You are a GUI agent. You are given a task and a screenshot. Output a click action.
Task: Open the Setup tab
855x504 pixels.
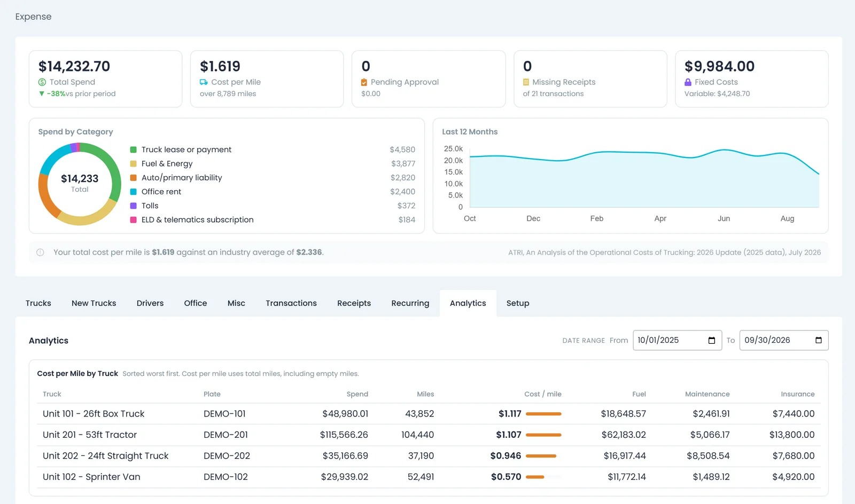tap(518, 303)
